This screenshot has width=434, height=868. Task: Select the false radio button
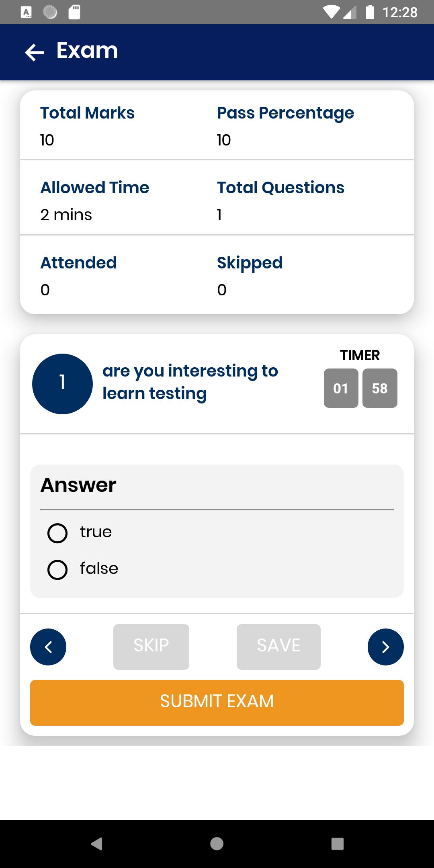(57, 570)
